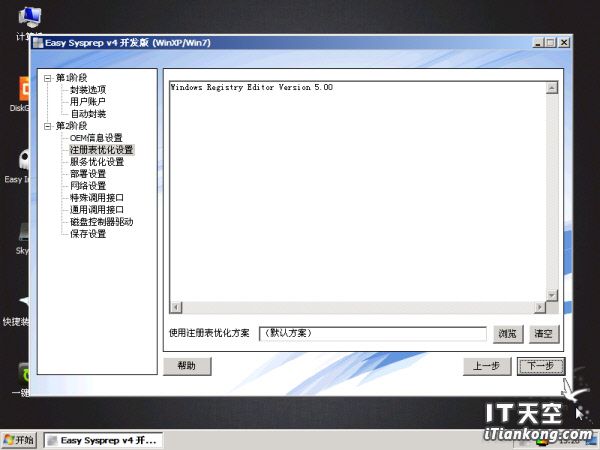This screenshot has height=450, width=600.
Task: Select the 快捷装 desktop icon
Action: point(16,309)
